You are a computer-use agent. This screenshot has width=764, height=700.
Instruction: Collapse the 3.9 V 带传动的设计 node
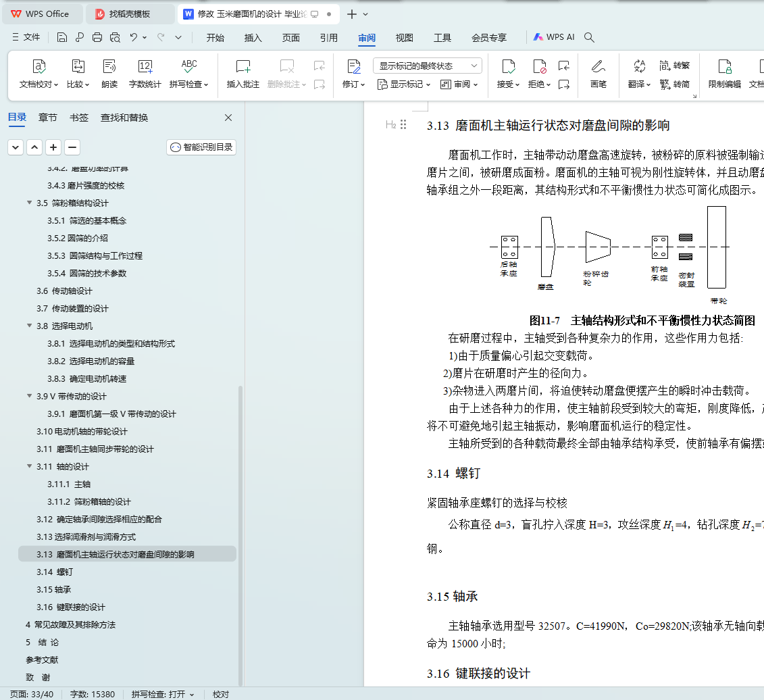29,396
